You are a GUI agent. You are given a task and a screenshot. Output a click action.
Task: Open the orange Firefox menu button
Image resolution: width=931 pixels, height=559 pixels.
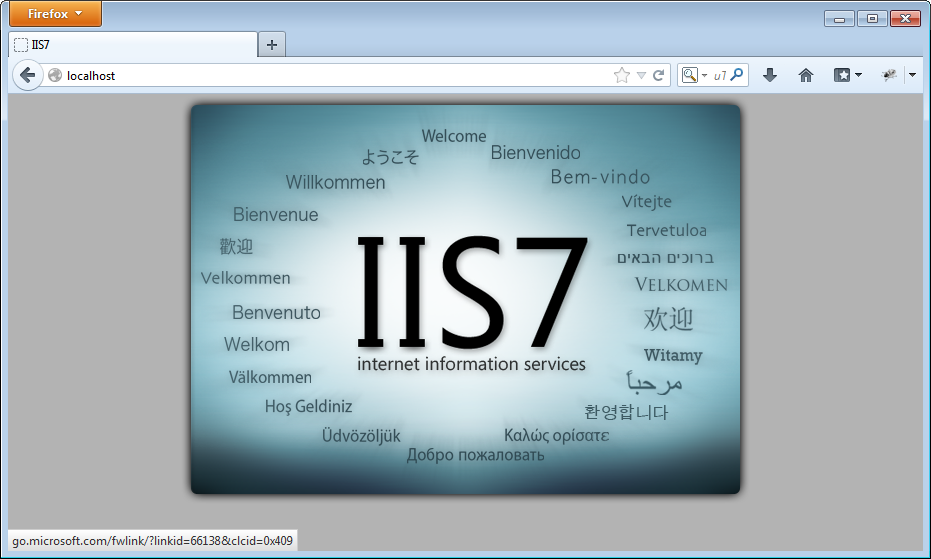click(55, 14)
